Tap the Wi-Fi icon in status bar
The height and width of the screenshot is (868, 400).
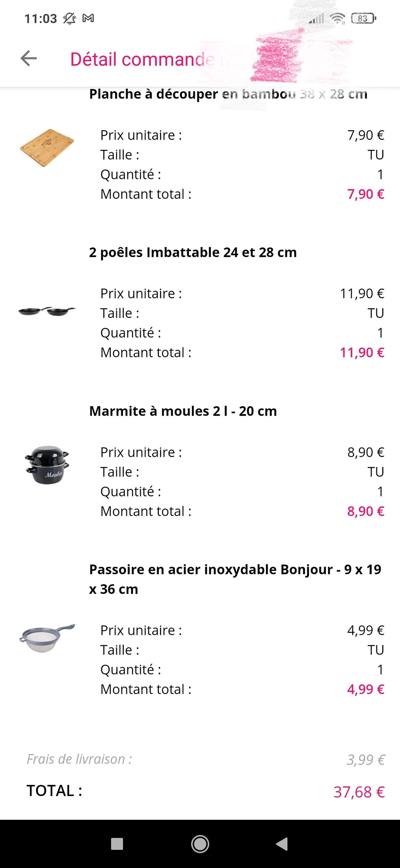pyautogui.click(x=337, y=18)
